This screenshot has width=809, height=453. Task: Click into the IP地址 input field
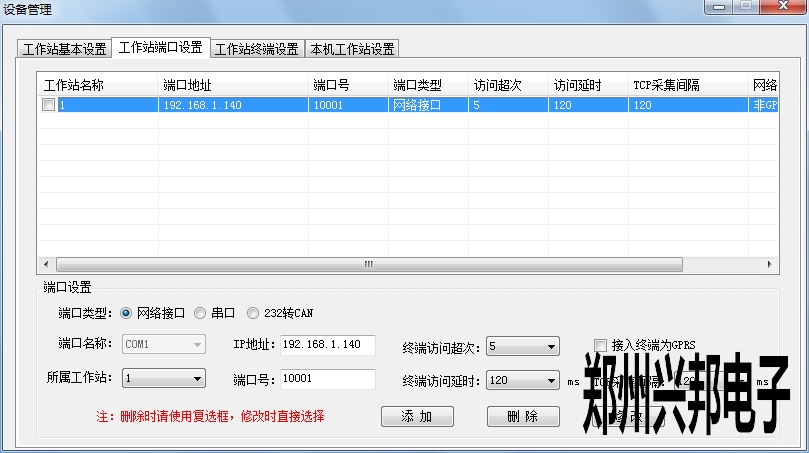(327, 345)
